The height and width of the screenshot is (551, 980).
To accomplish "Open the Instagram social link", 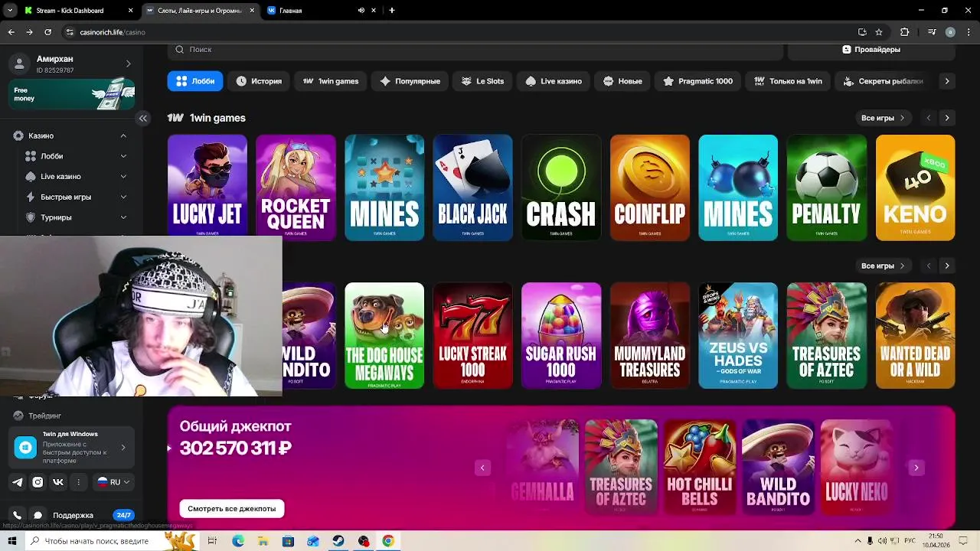I will [38, 482].
